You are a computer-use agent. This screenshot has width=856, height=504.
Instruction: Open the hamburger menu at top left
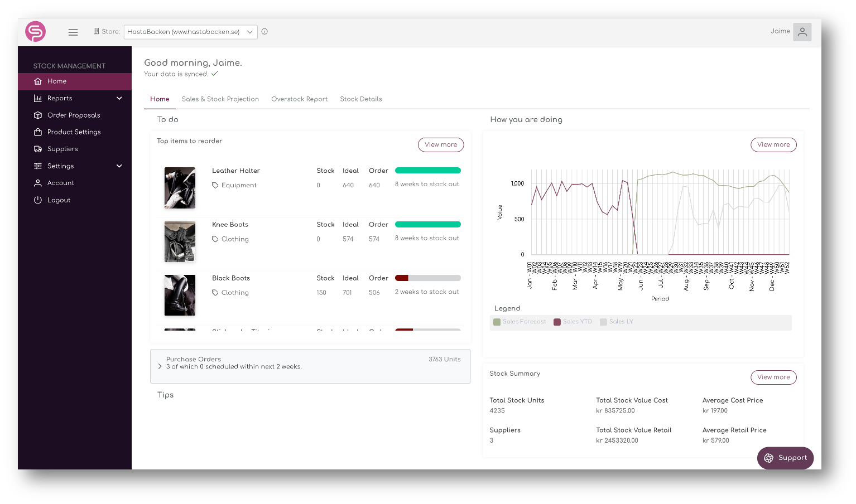coord(73,32)
